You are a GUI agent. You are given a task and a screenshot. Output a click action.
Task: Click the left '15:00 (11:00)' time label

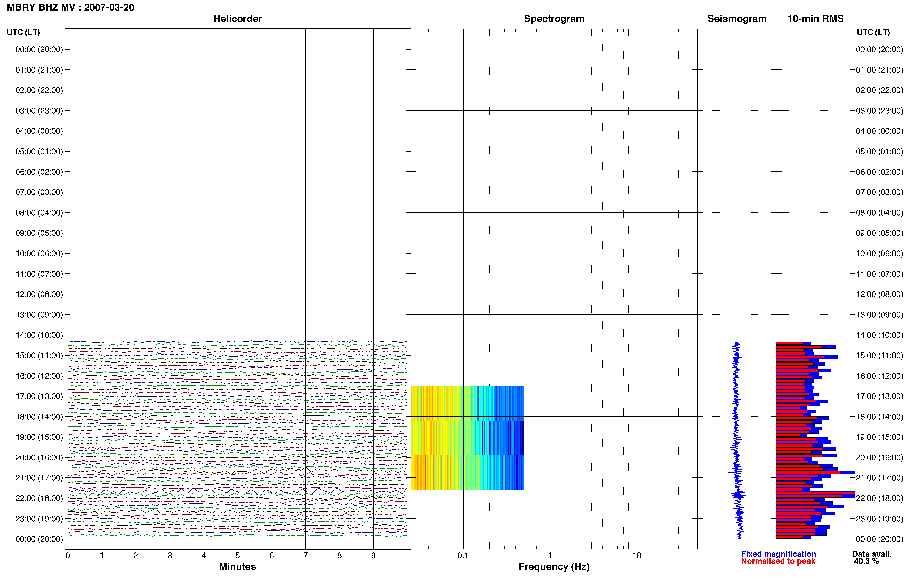[x=39, y=355]
